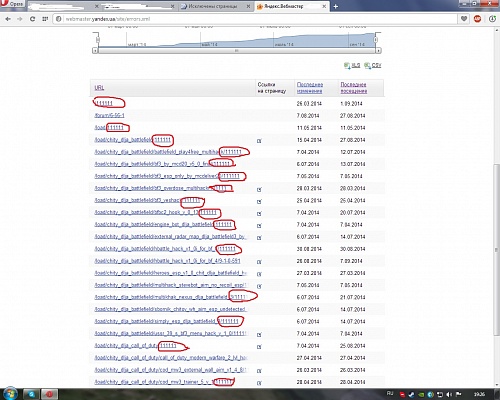
Task: Switch the RU input language indicator
Action: [x=390, y=394]
